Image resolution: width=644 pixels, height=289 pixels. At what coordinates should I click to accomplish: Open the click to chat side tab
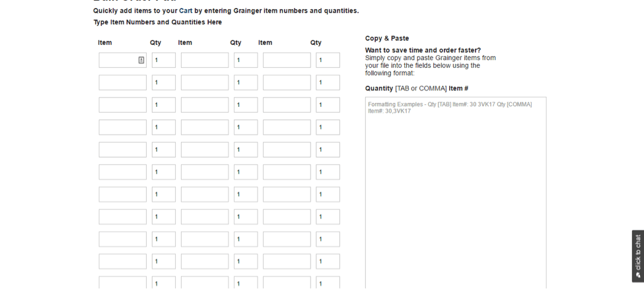(x=638, y=256)
